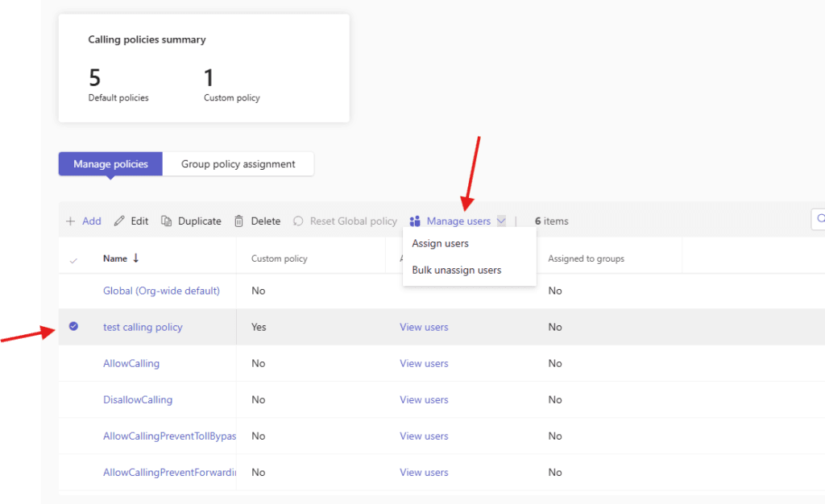Screen dimensions: 825x504
Task: Click the Name column sort arrow
Action: [136, 258]
